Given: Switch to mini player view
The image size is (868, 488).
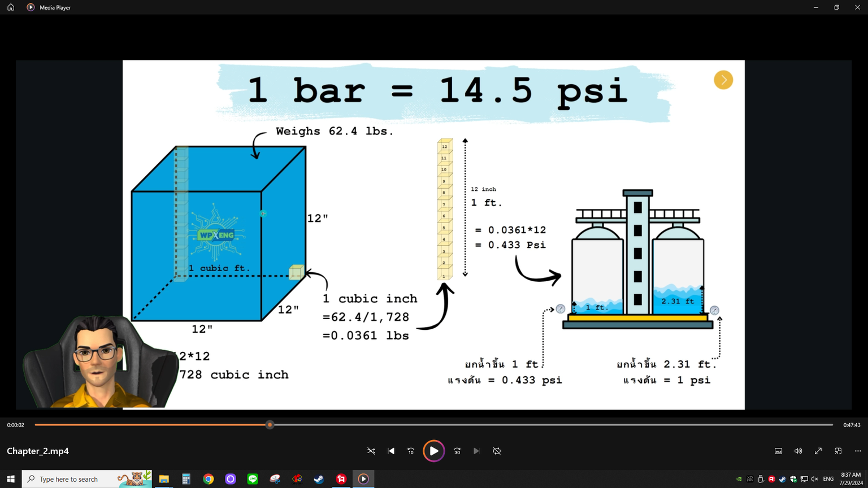Looking at the screenshot, I should click(x=838, y=451).
